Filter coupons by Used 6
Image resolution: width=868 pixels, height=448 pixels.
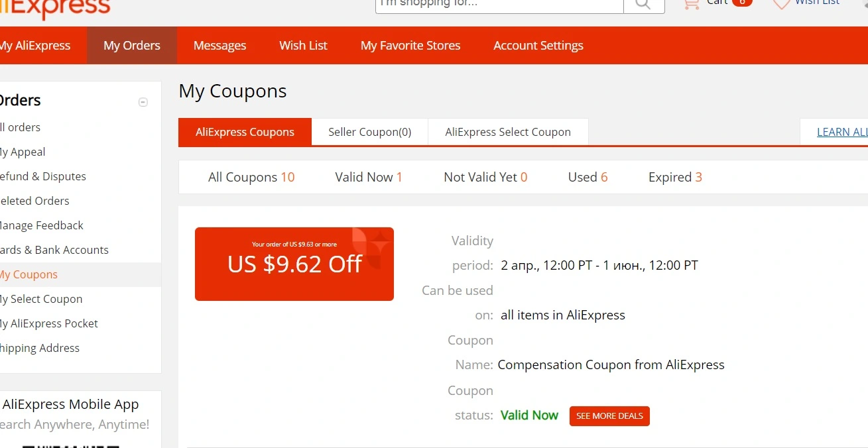click(588, 177)
